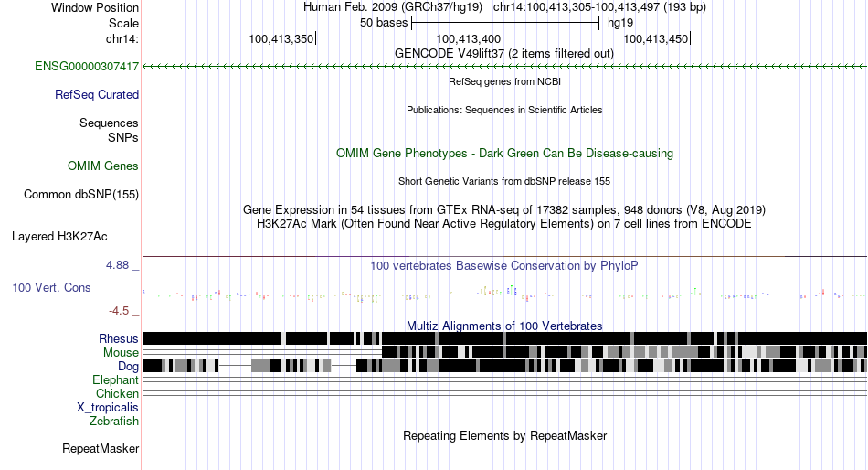Click the ENSG00000307417 gene label
Screen dimensions: 868x470
(x=87, y=67)
